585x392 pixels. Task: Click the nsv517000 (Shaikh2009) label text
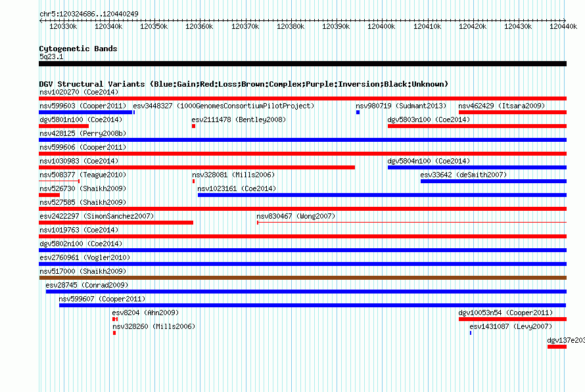[83, 271]
